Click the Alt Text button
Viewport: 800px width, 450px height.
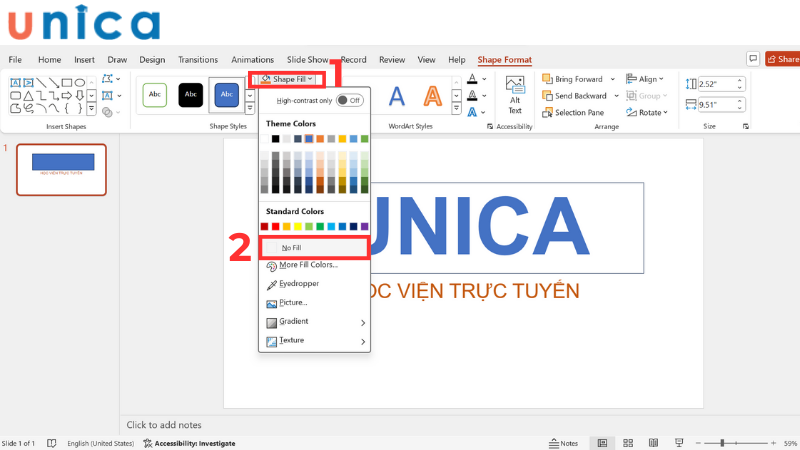pos(515,95)
